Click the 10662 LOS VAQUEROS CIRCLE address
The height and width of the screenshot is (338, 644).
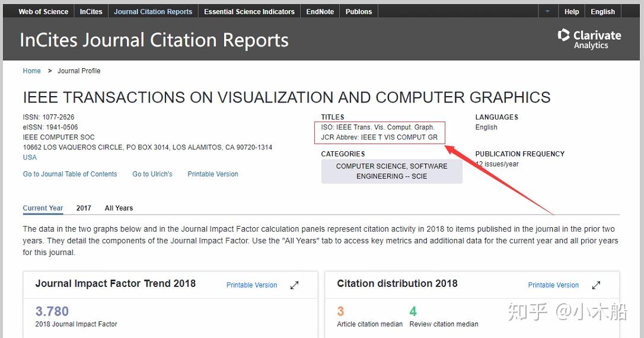tap(148, 147)
